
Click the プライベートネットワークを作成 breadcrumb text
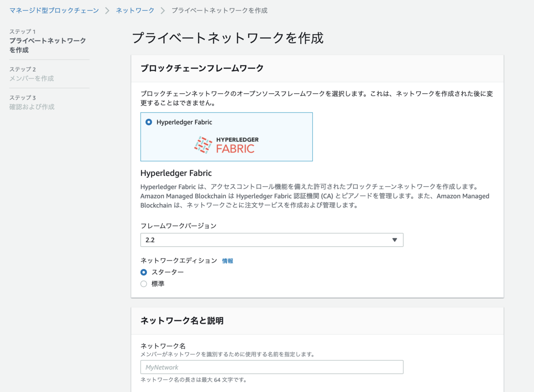click(219, 10)
